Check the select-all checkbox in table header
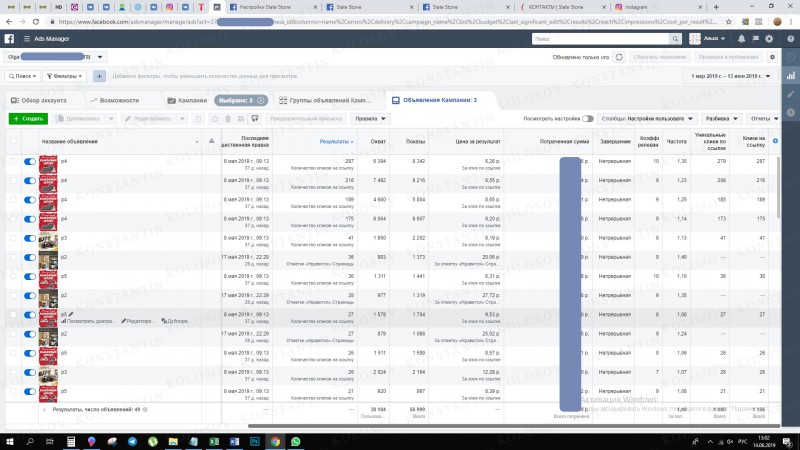The image size is (800, 450). click(x=13, y=141)
